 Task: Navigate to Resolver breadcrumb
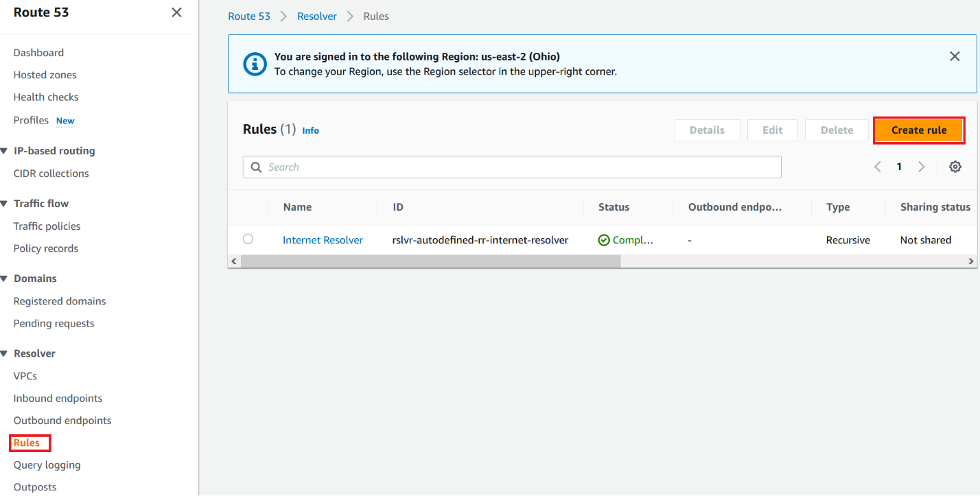coord(318,16)
